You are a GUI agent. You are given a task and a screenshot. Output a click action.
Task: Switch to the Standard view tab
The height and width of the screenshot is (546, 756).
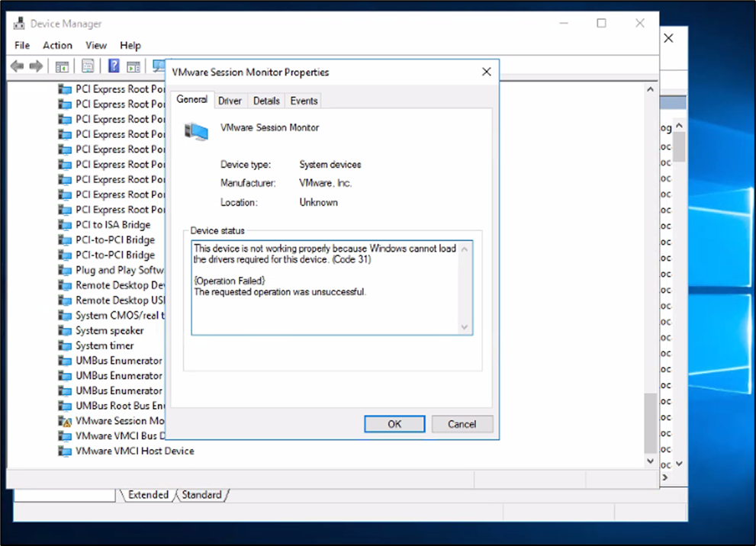click(x=201, y=494)
